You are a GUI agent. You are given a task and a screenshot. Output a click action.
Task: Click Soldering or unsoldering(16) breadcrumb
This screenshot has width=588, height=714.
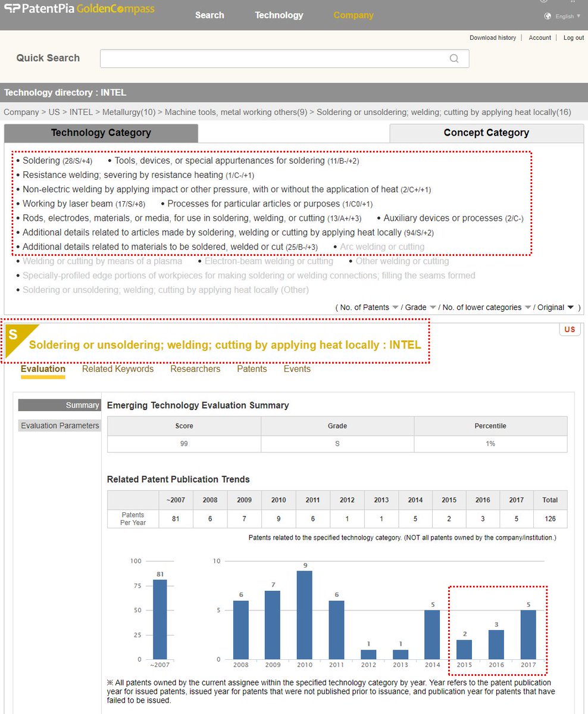click(444, 112)
